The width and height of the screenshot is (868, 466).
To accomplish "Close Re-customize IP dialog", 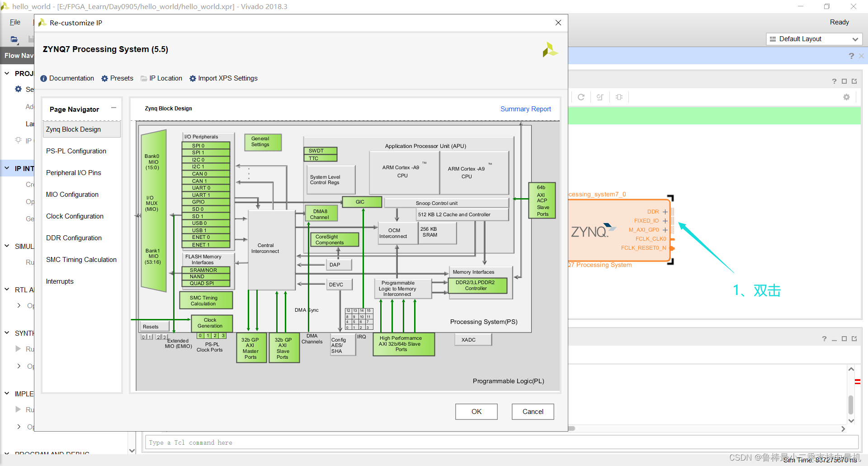I will (x=558, y=23).
